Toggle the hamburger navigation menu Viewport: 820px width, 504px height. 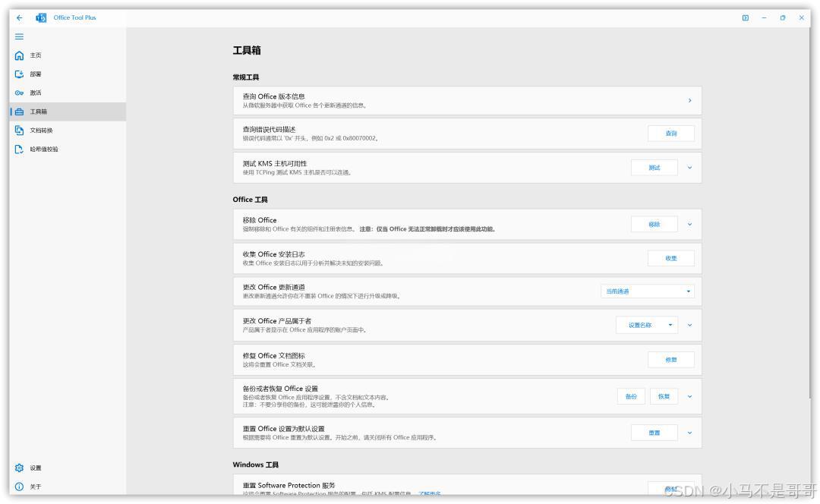click(19, 36)
